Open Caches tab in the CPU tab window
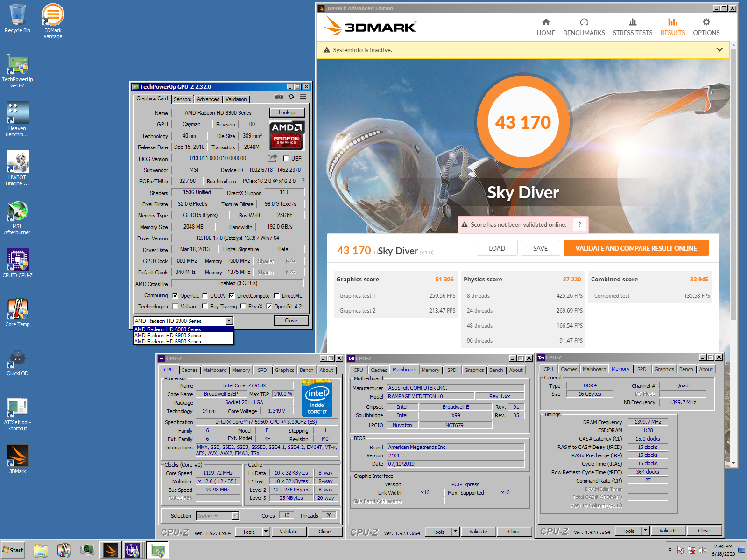 coord(190,370)
